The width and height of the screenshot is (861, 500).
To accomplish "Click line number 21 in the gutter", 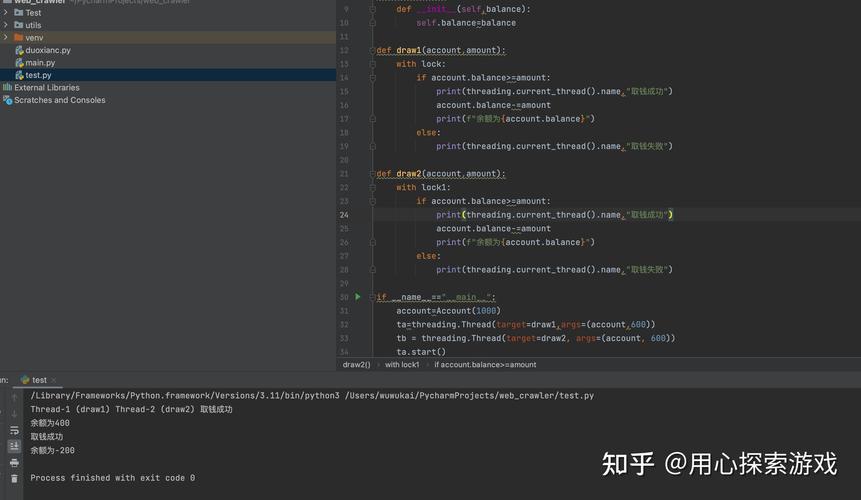I will tap(344, 173).
